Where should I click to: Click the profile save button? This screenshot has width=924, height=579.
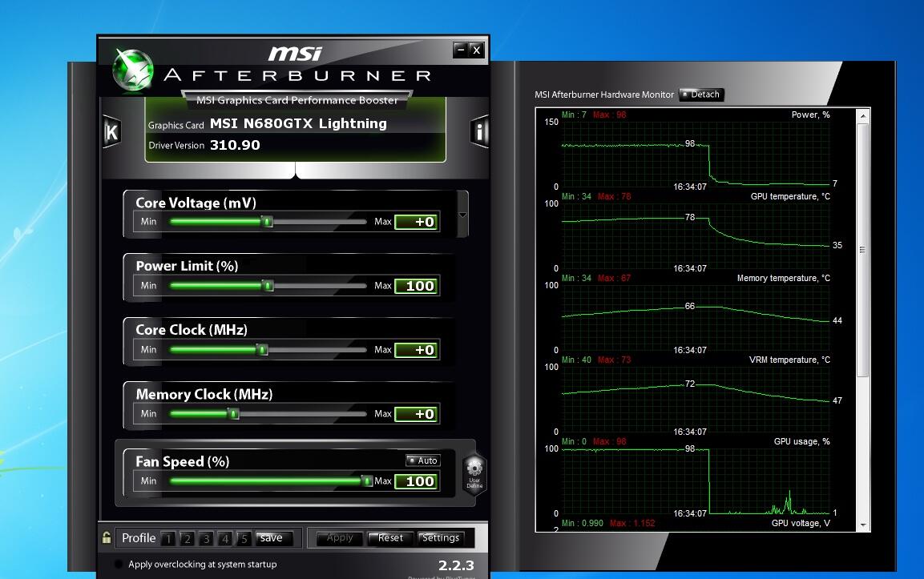[x=273, y=538]
